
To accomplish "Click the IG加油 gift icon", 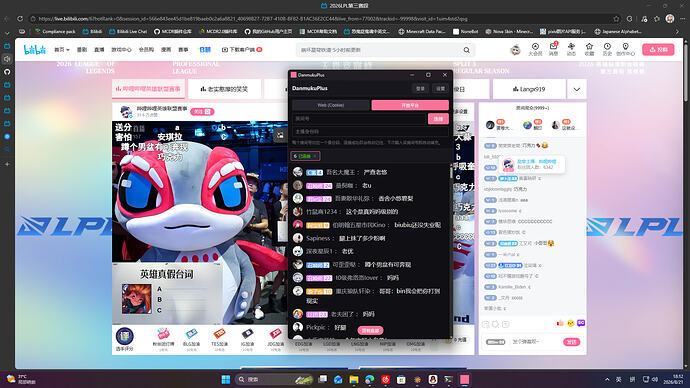I will 247,339.
